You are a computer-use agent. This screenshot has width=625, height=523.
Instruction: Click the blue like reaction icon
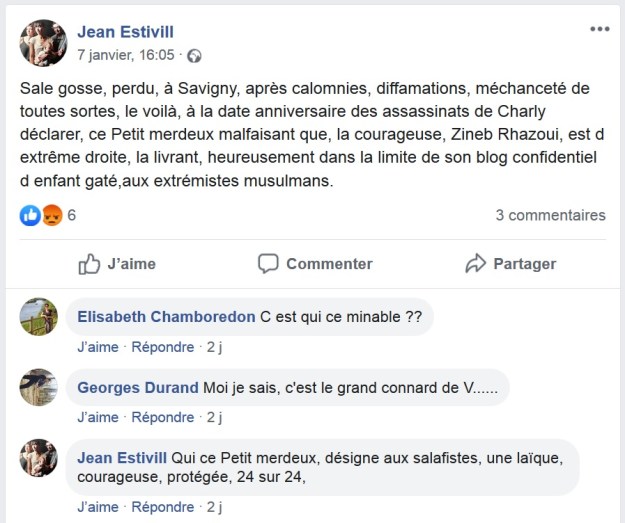click(30, 215)
